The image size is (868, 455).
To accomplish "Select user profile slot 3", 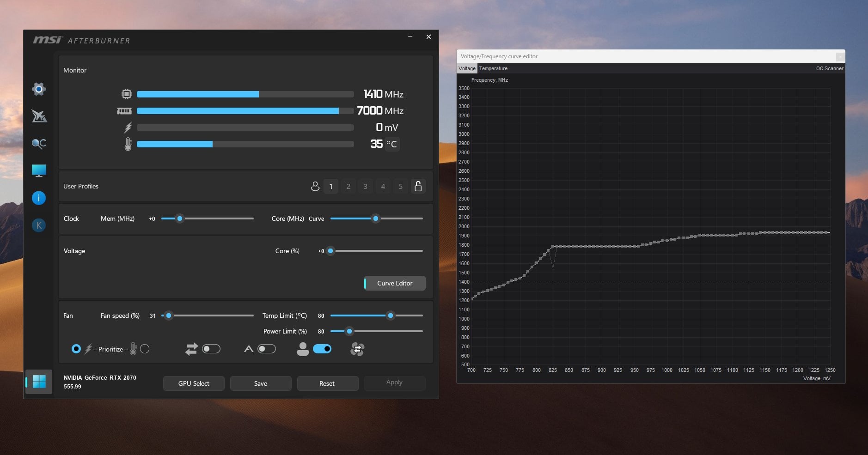I will point(365,186).
